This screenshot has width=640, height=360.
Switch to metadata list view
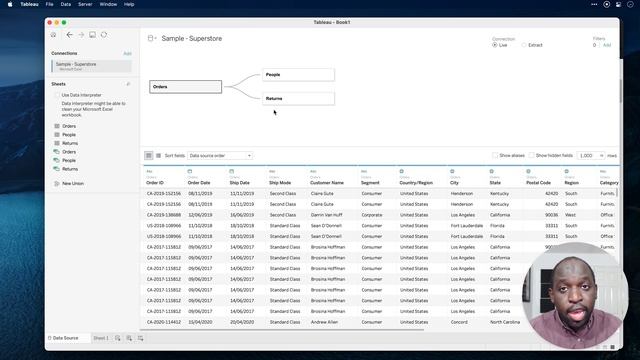click(158, 156)
